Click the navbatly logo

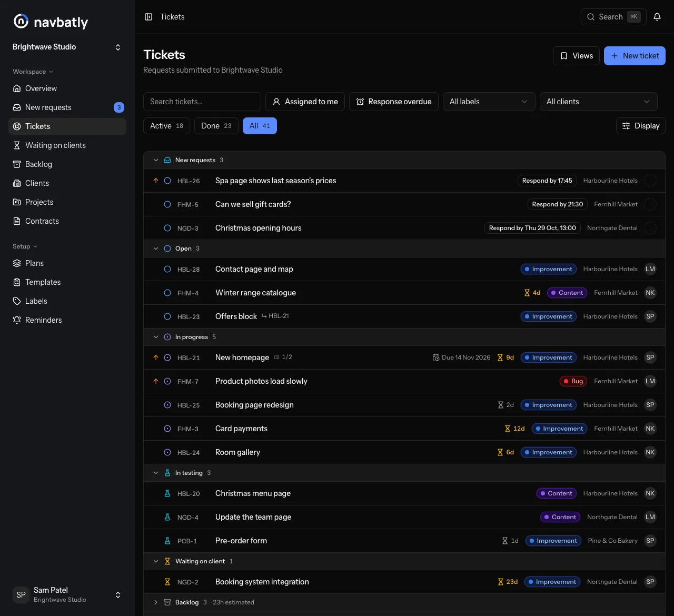[51, 22]
